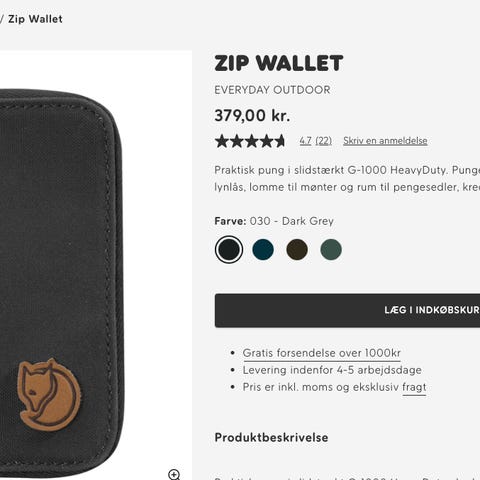Screen dimensions: 480x480
Task: Click the ZIP WALLET product title
Action: (279, 63)
